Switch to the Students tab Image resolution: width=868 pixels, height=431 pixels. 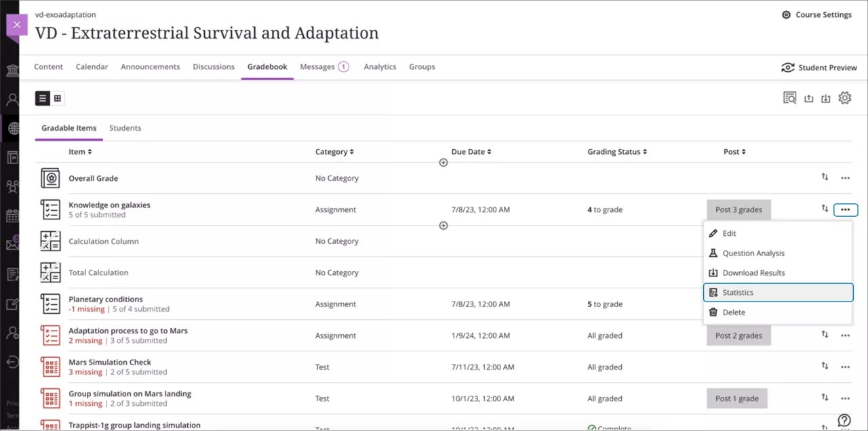[125, 127]
